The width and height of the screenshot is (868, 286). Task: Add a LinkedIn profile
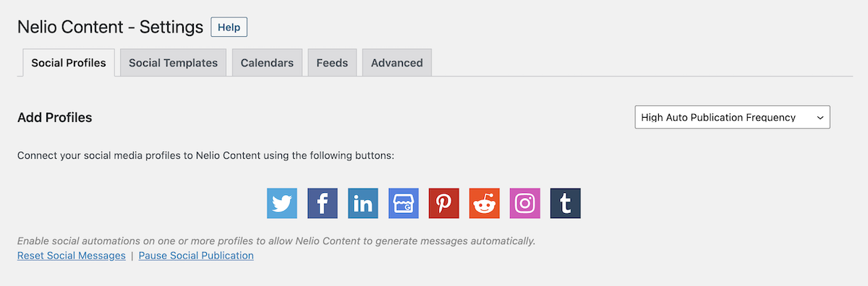click(363, 203)
